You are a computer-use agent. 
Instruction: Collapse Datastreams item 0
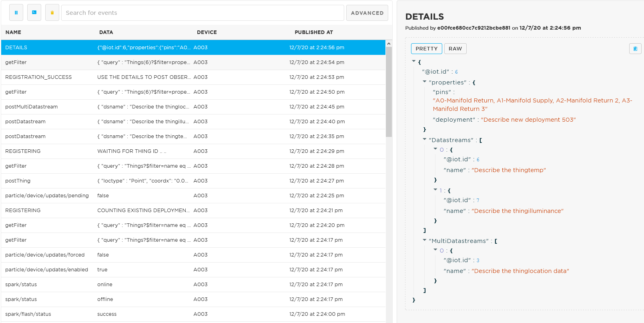tap(435, 149)
